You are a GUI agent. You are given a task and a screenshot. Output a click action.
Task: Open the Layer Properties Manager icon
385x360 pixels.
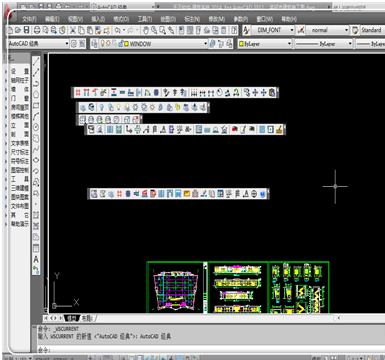click(94, 44)
